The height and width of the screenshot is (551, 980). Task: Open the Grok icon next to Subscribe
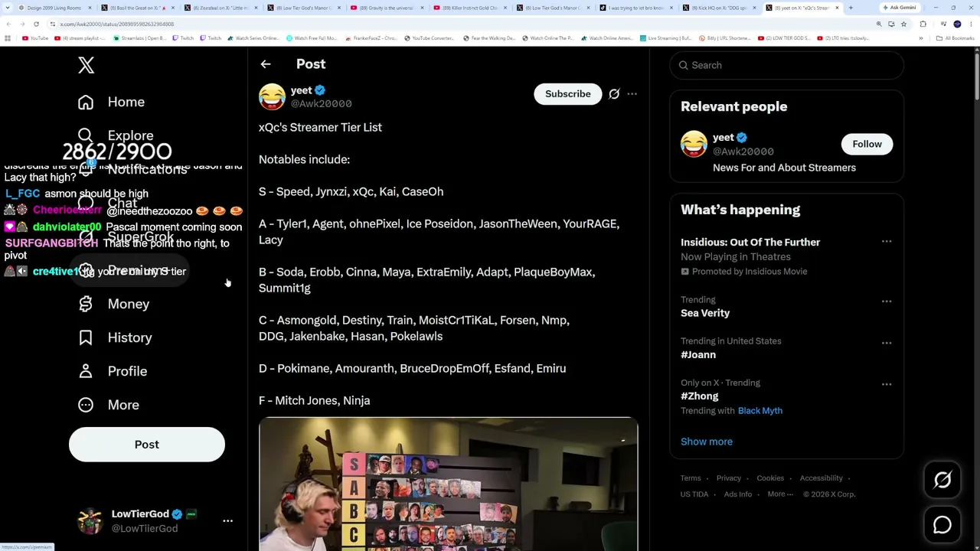[614, 94]
